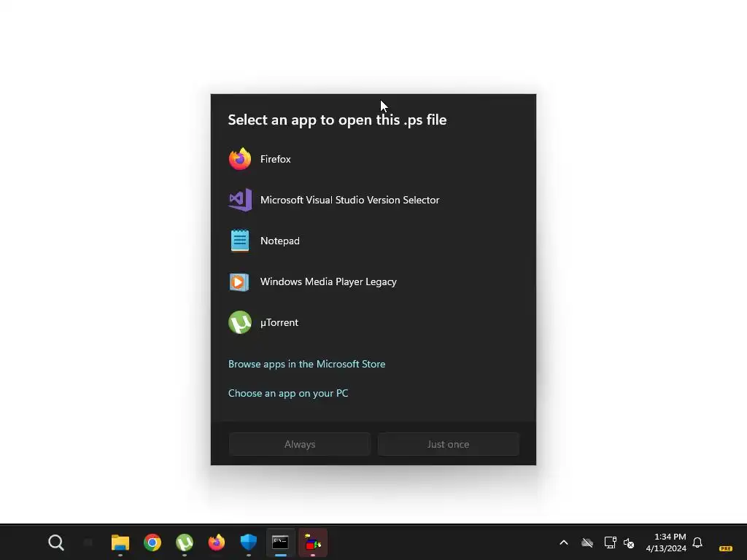The image size is (747, 560).
Task: Open Choose an app on your PC link
Action: [288, 393]
